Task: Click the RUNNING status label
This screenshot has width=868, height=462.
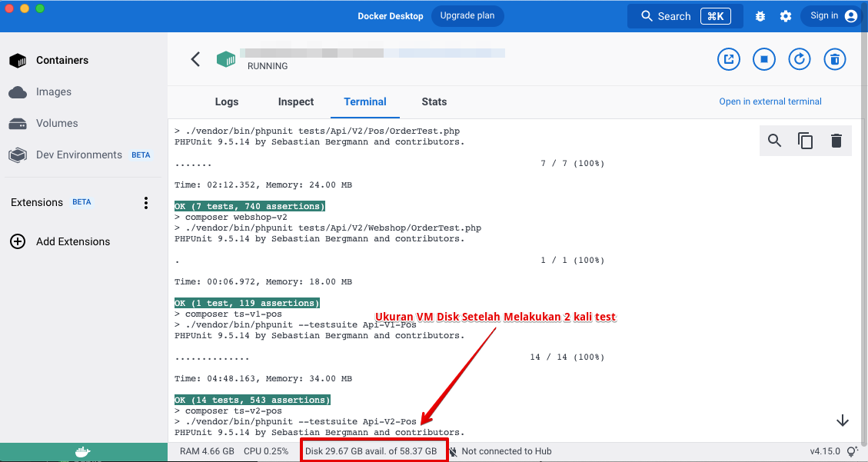Action: tap(268, 66)
